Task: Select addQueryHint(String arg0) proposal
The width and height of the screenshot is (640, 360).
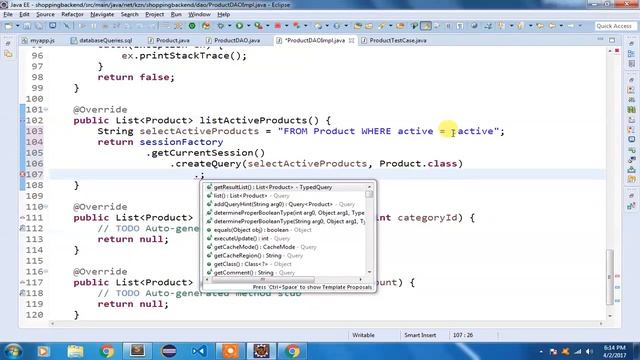Action: coord(285,204)
